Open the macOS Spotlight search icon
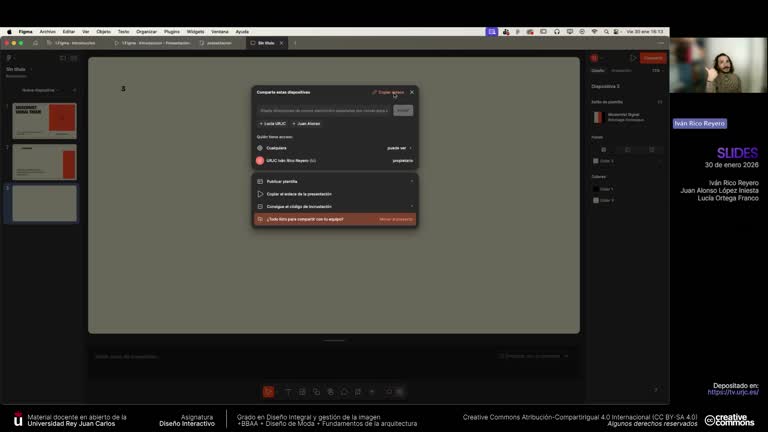Viewport: 768px width, 432px height. click(x=606, y=31)
